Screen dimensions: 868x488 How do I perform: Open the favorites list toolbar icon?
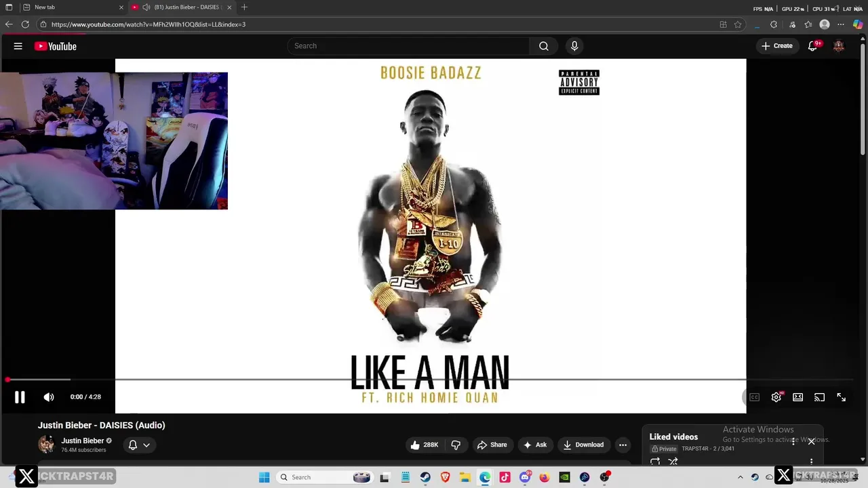[x=808, y=24]
